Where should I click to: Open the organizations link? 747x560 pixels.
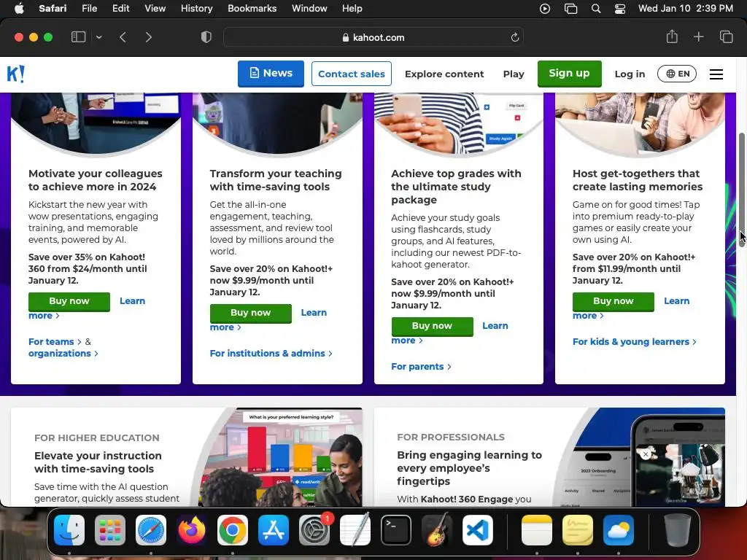[63, 354]
